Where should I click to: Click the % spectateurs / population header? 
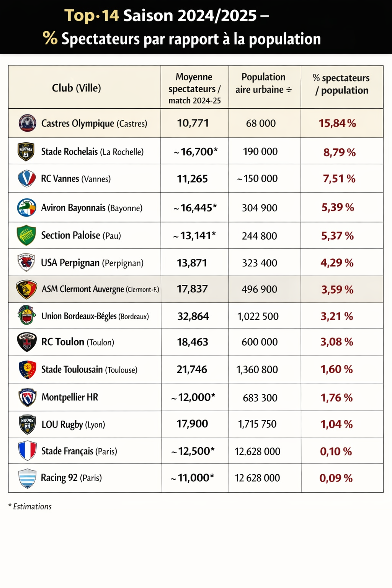click(x=341, y=84)
